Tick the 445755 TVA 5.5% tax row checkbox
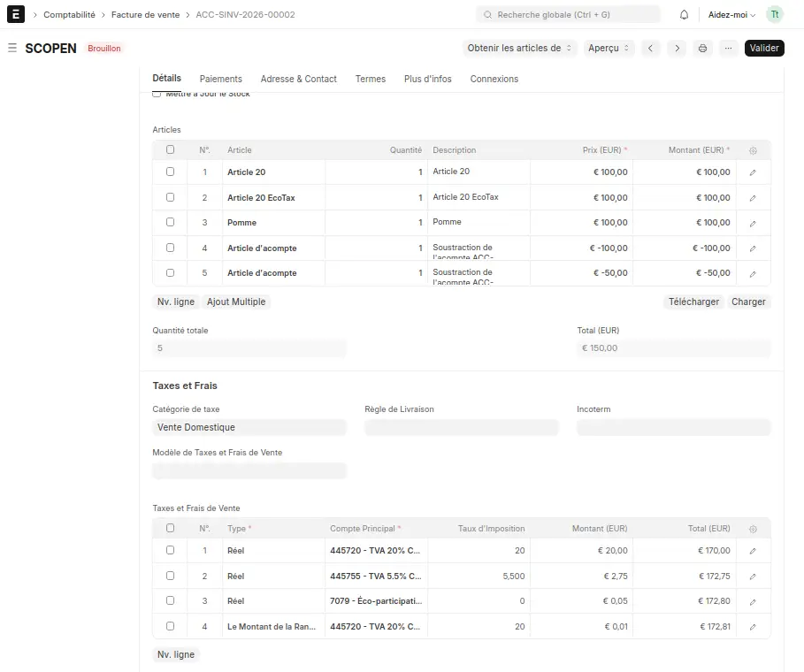 (x=170, y=576)
